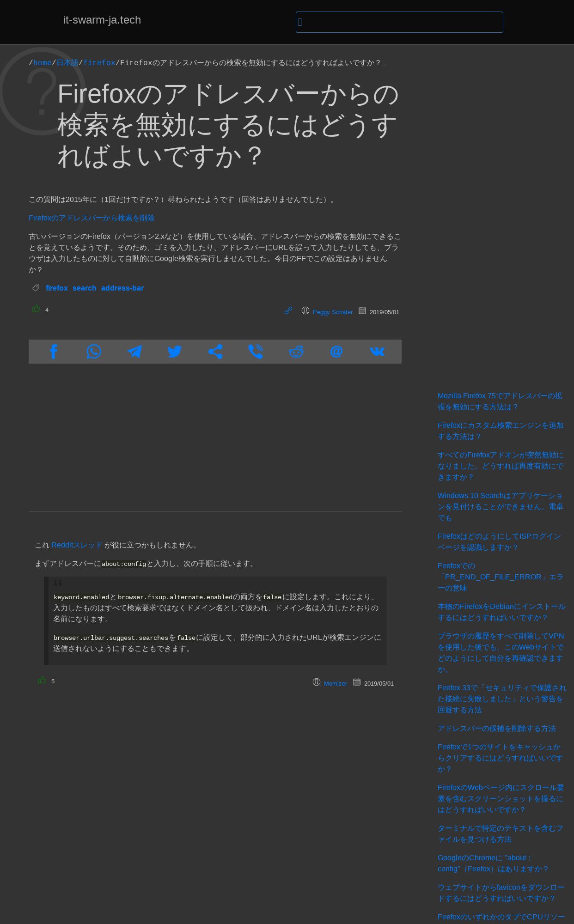Open the PR_END_OF_FILE_ERROR related link
The image size is (574, 924).
pos(501,577)
